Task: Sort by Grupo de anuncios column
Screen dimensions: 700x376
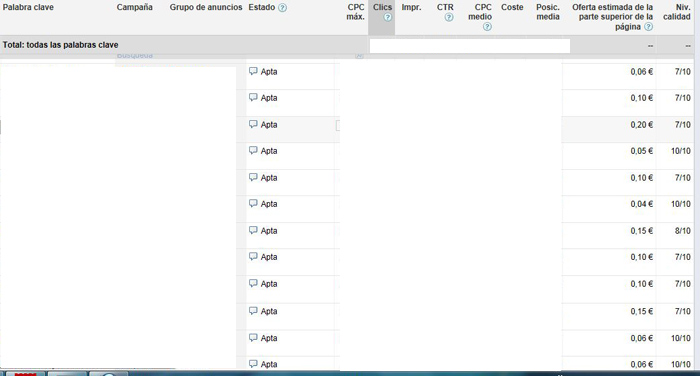Action: [206, 7]
